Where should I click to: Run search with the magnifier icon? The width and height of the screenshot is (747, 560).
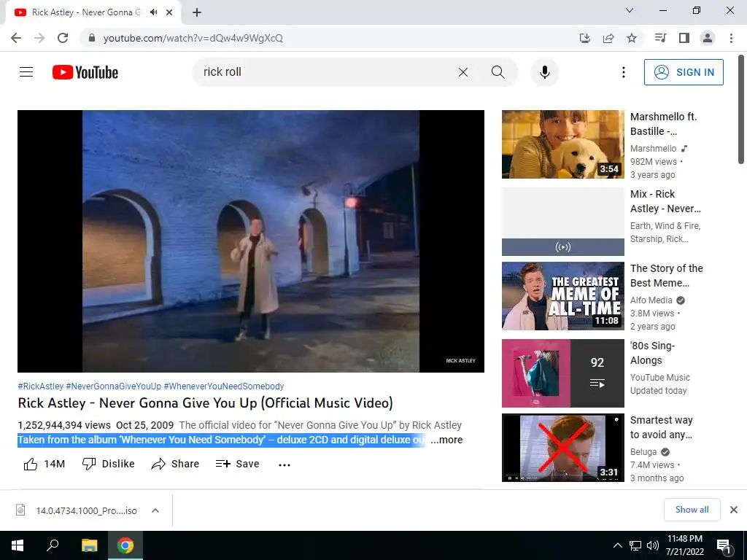point(498,72)
